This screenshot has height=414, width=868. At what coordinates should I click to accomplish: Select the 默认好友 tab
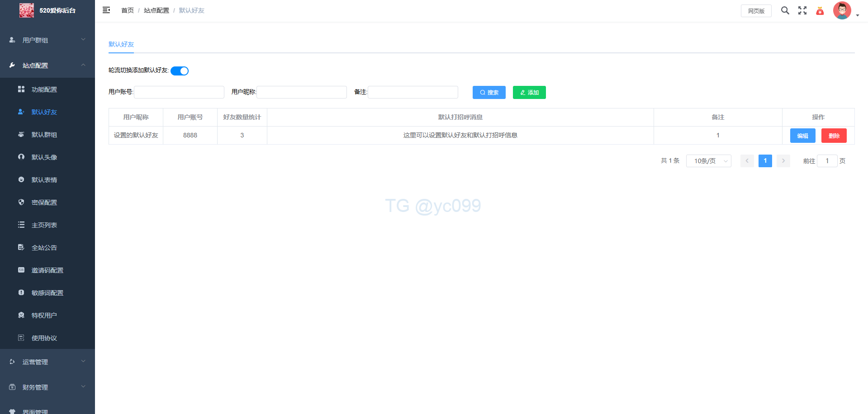[x=121, y=44]
